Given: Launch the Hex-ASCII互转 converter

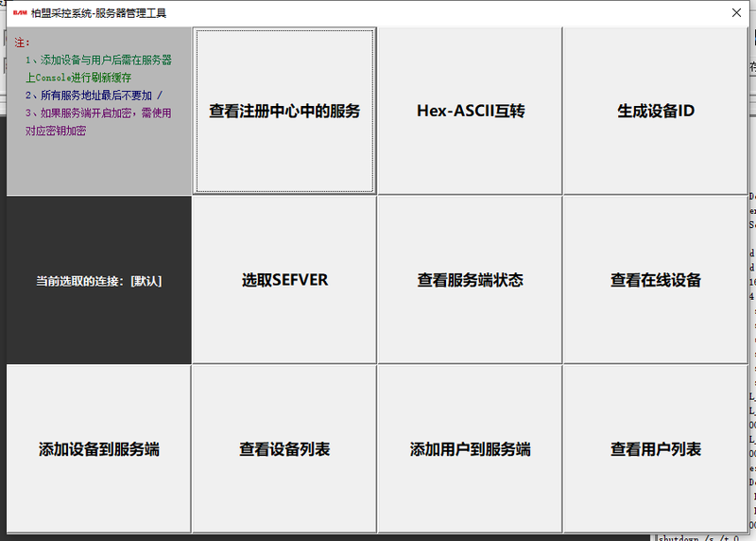Looking at the screenshot, I should (x=470, y=111).
